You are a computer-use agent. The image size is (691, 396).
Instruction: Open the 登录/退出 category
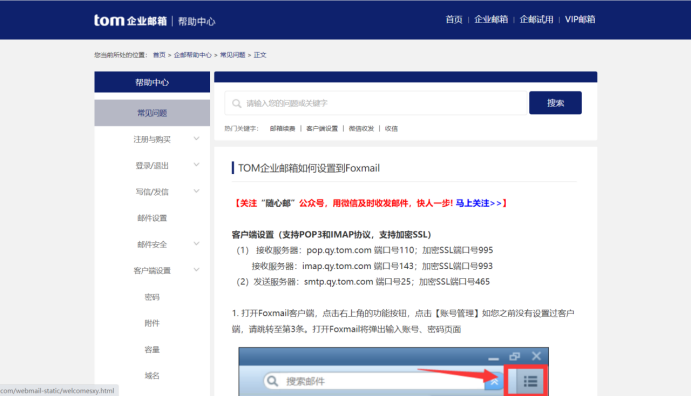click(x=152, y=166)
